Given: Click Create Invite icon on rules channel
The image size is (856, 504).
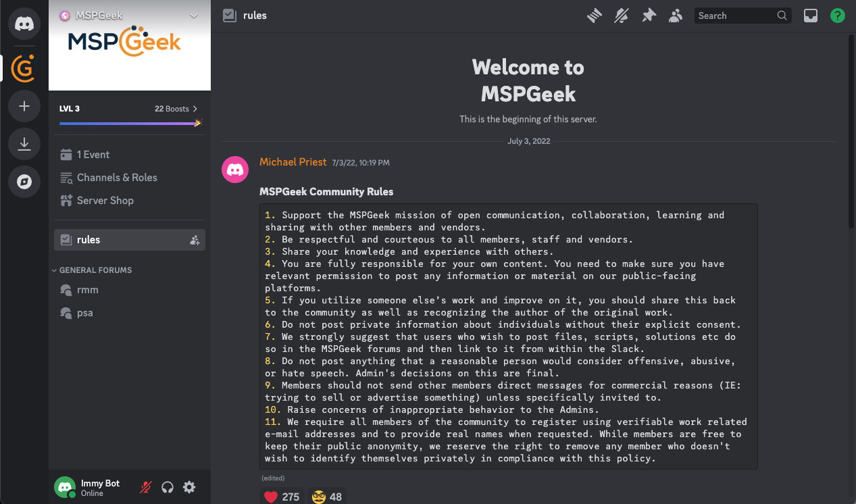Looking at the screenshot, I should pyautogui.click(x=195, y=240).
